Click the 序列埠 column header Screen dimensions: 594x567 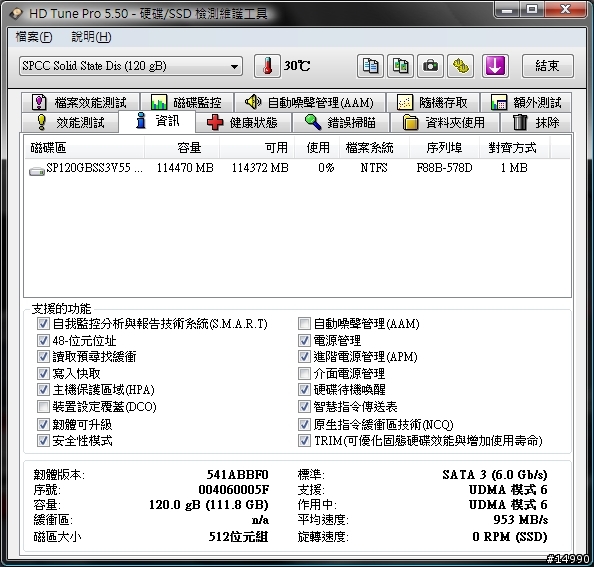click(444, 147)
